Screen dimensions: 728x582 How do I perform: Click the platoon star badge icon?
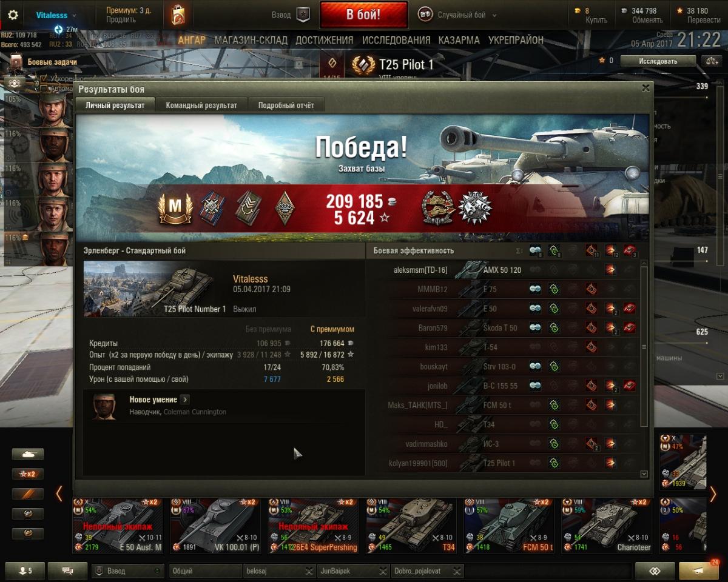[303, 15]
